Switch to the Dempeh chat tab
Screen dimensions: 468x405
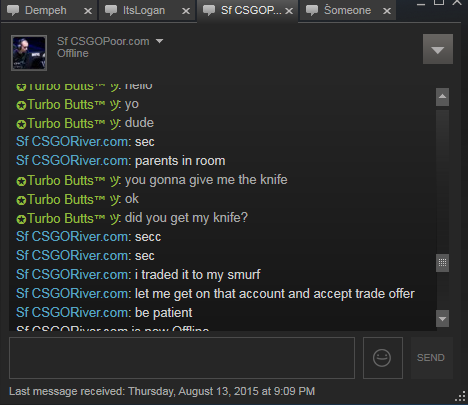point(46,10)
